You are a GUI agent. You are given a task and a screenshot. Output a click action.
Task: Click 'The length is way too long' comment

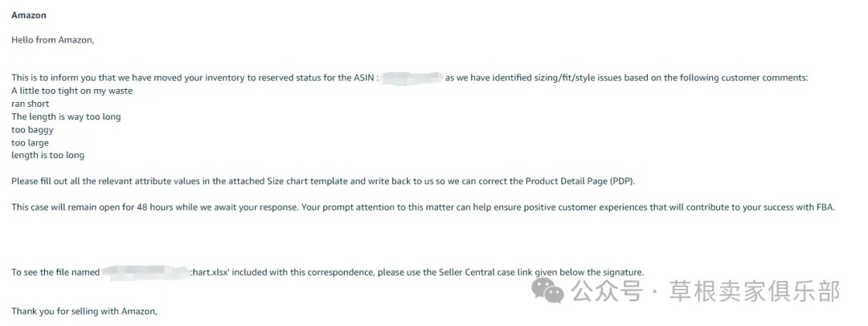click(x=66, y=116)
